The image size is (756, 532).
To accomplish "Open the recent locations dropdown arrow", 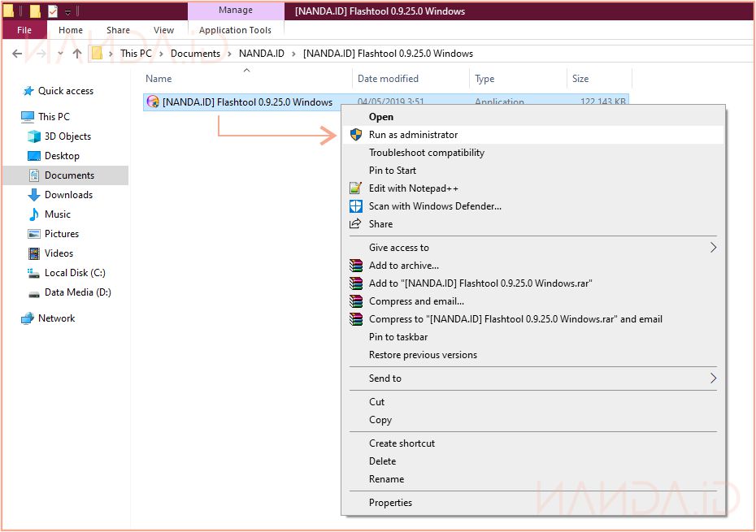I will click(59, 54).
